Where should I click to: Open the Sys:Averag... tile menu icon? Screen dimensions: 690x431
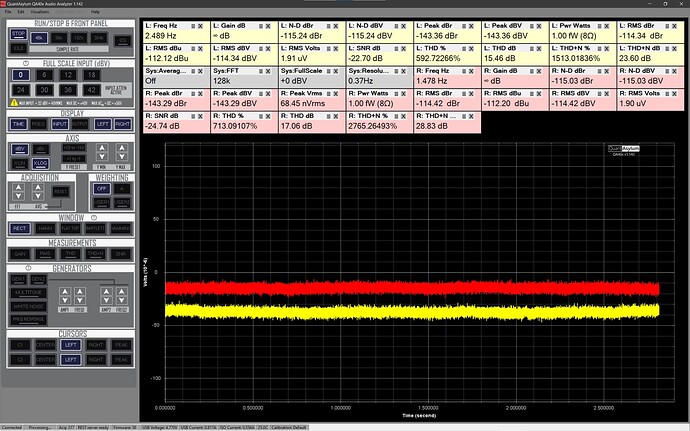pos(193,71)
